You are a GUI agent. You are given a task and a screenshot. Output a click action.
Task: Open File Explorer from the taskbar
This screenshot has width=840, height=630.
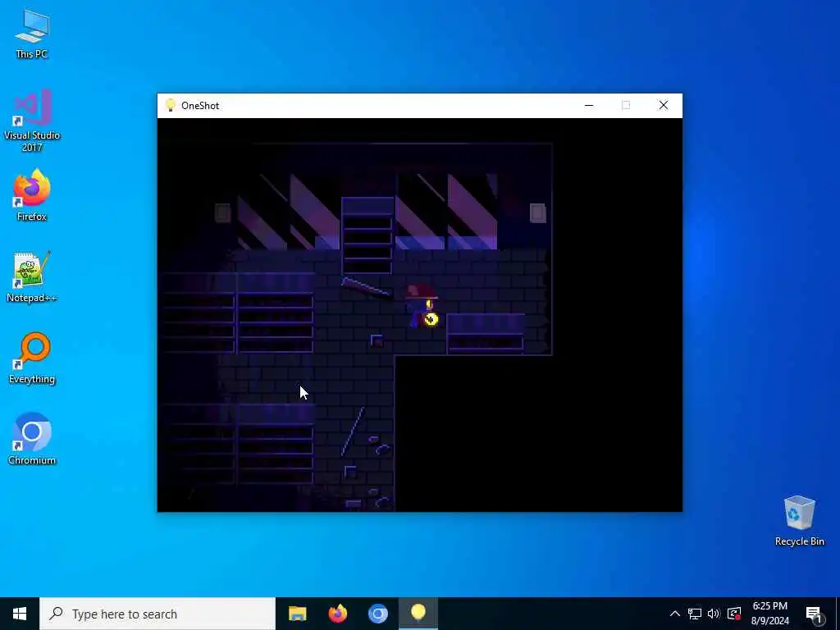pyautogui.click(x=297, y=614)
